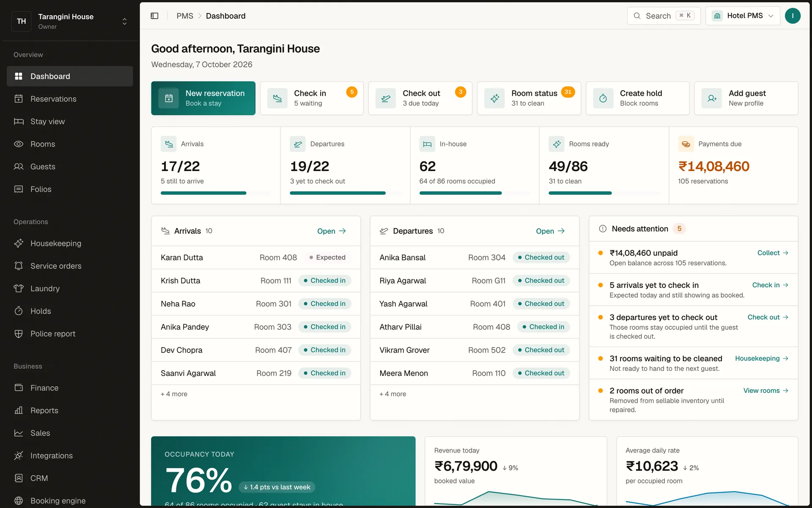
Task: Click the Arrivals progress bar in stats
Action: click(216, 193)
